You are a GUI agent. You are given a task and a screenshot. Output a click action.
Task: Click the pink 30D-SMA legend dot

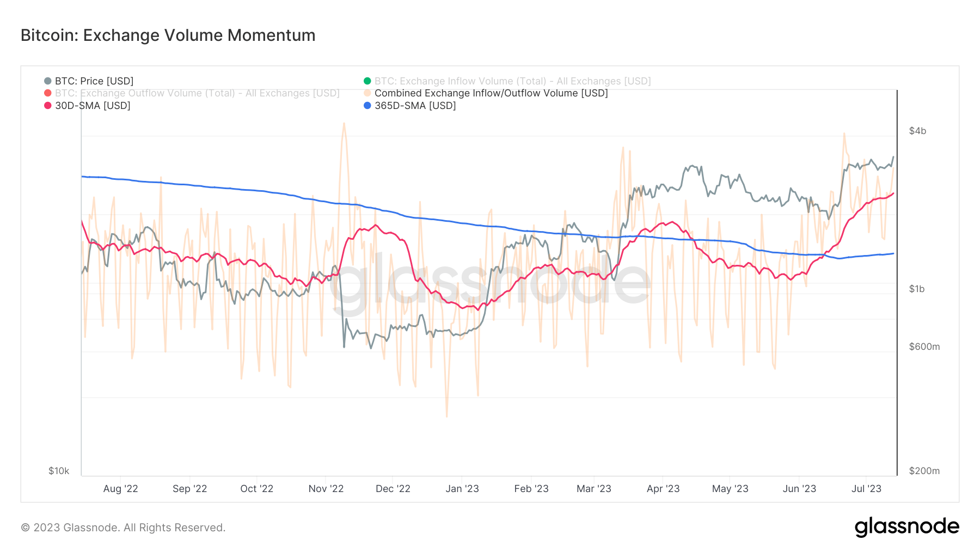[x=48, y=106]
